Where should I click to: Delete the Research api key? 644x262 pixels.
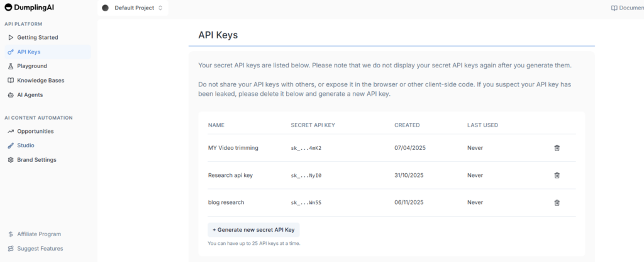coord(557,175)
